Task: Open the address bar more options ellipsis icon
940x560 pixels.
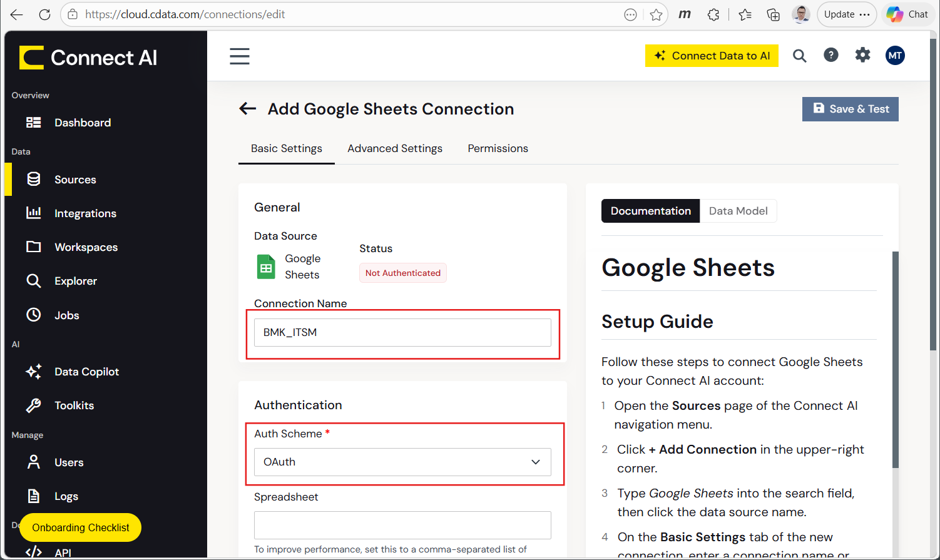Action: [630, 14]
